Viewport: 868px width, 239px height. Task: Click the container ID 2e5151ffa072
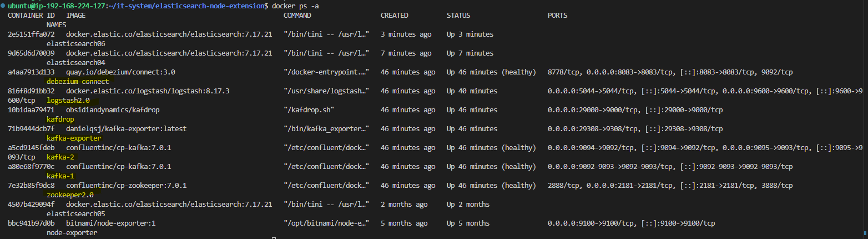click(x=31, y=34)
